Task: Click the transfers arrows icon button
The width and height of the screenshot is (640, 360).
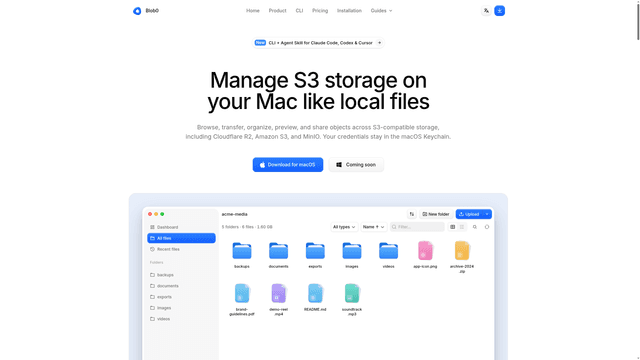Action: coord(411,214)
